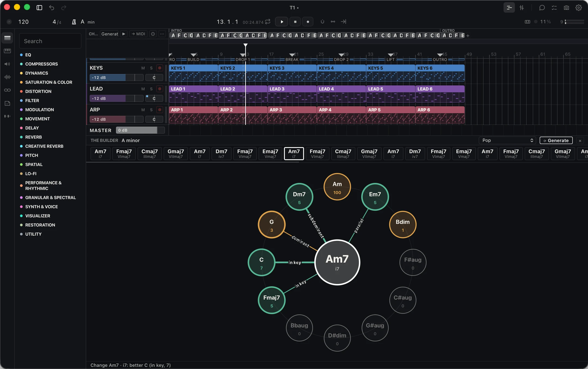Select the piano keys icon in left rail
The width and height of the screenshot is (588, 369).
click(x=7, y=51)
